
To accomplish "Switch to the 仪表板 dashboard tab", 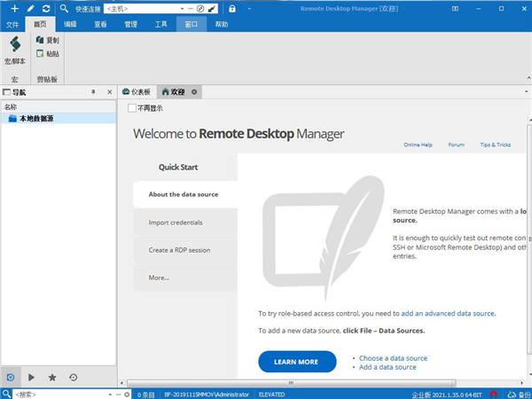I will 137,92.
